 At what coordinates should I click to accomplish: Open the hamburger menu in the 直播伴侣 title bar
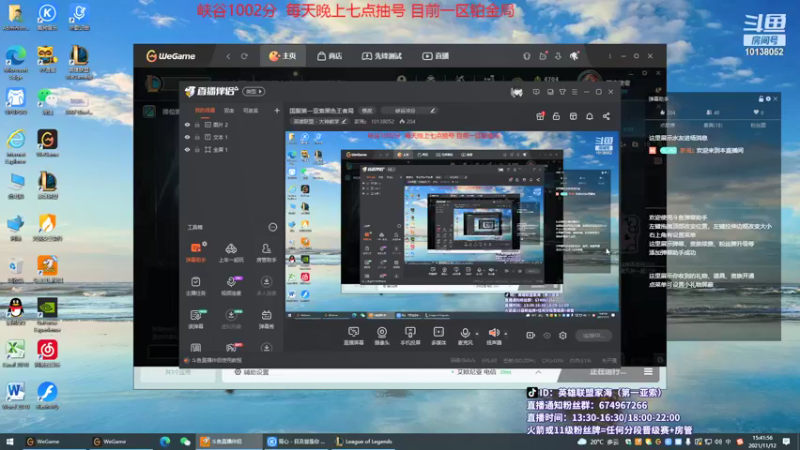point(574,92)
